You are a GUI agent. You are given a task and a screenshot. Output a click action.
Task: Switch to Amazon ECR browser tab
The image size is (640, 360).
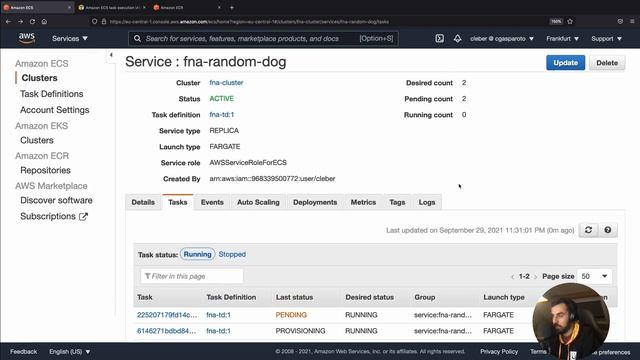pyautogui.click(x=187, y=7)
